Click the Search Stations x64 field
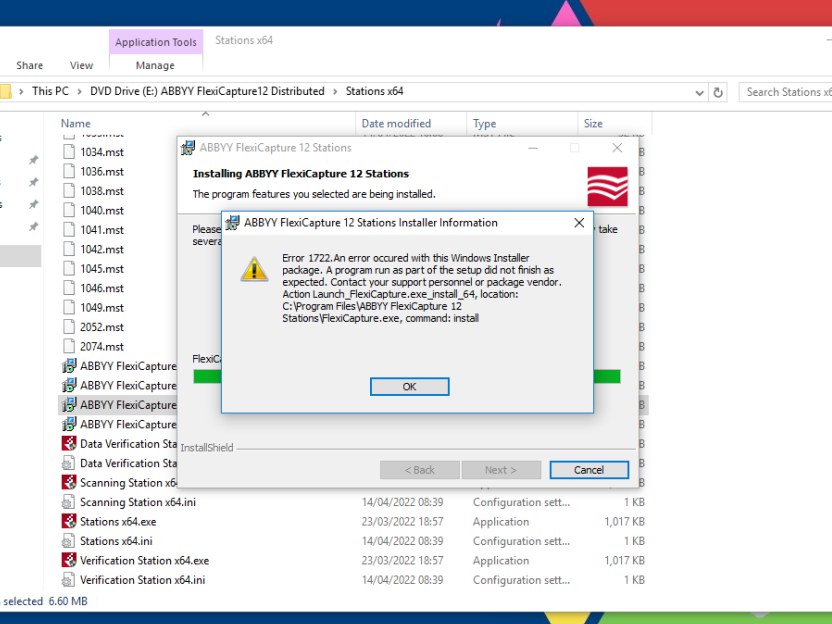This screenshot has height=624, width=832. point(785,92)
